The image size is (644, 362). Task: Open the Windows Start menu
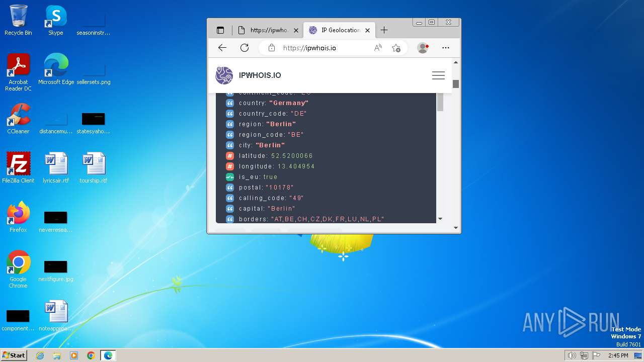14,355
